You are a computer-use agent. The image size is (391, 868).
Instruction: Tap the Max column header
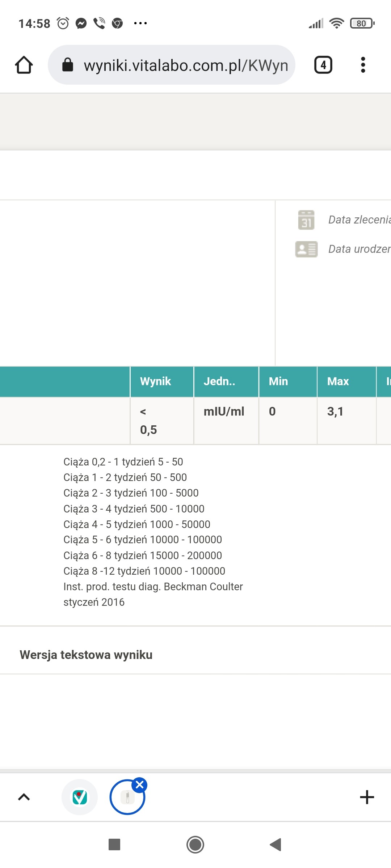(x=338, y=381)
